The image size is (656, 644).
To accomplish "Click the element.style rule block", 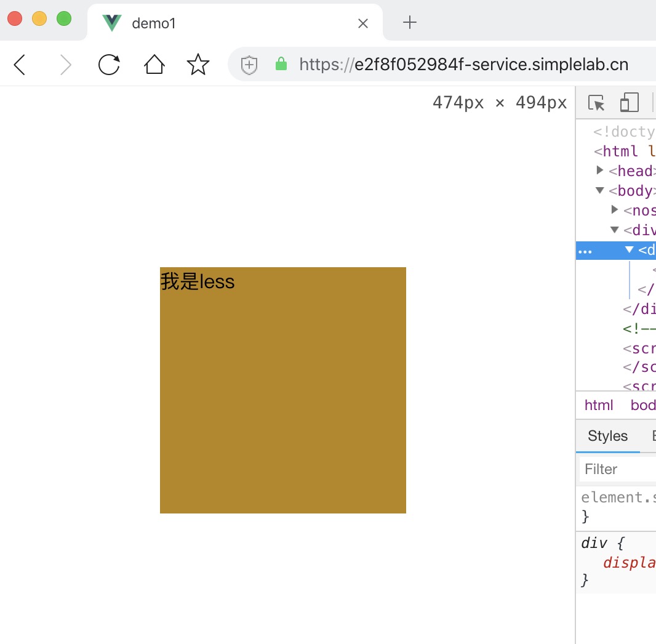I will click(616, 507).
